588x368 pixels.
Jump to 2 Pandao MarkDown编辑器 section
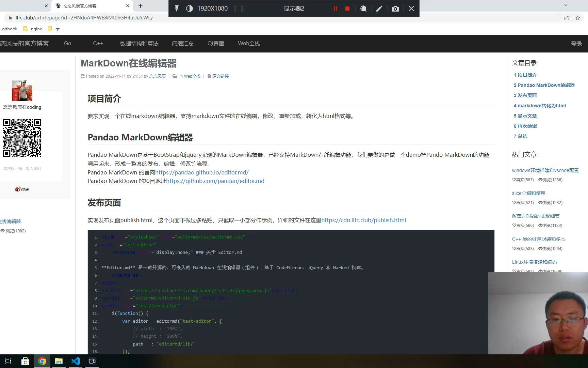544,85
